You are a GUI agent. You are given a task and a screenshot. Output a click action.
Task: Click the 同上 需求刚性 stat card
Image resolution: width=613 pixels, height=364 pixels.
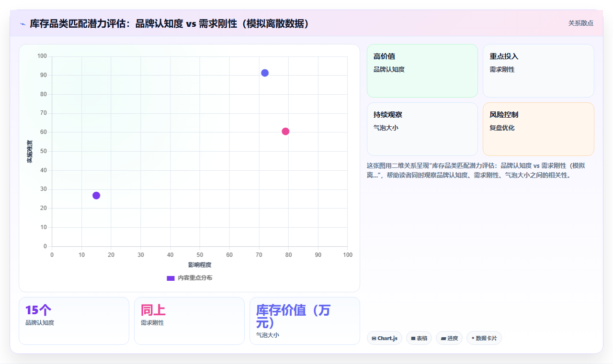[189, 321]
